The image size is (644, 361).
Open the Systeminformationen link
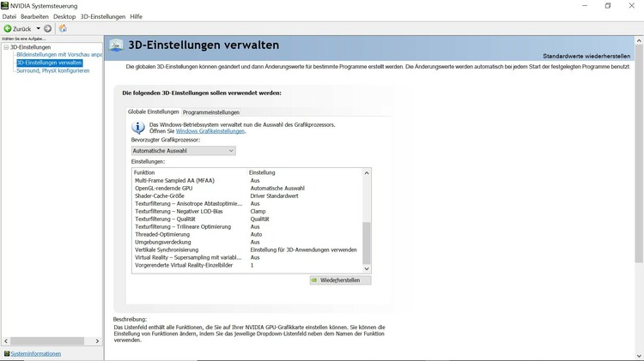[36, 353]
